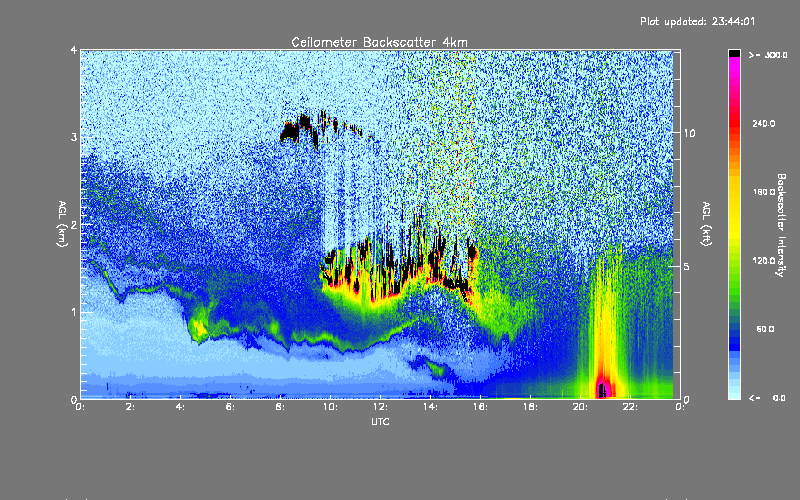
Task: Click the right 'AGL (kft)' axis label
Action: pos(706,224)
